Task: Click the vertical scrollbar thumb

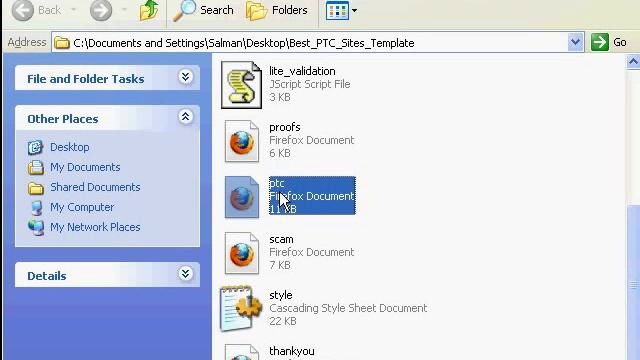Action: 633,283
